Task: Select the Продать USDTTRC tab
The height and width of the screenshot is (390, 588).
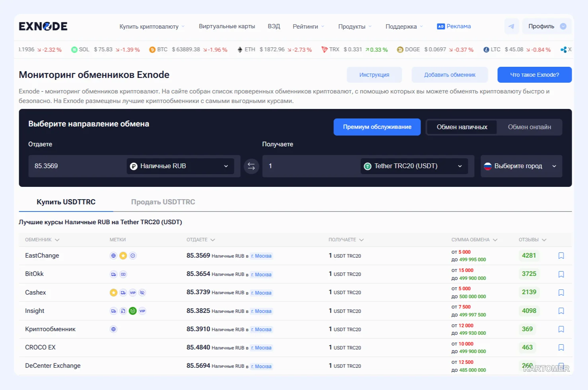Action: coord(163,202)
